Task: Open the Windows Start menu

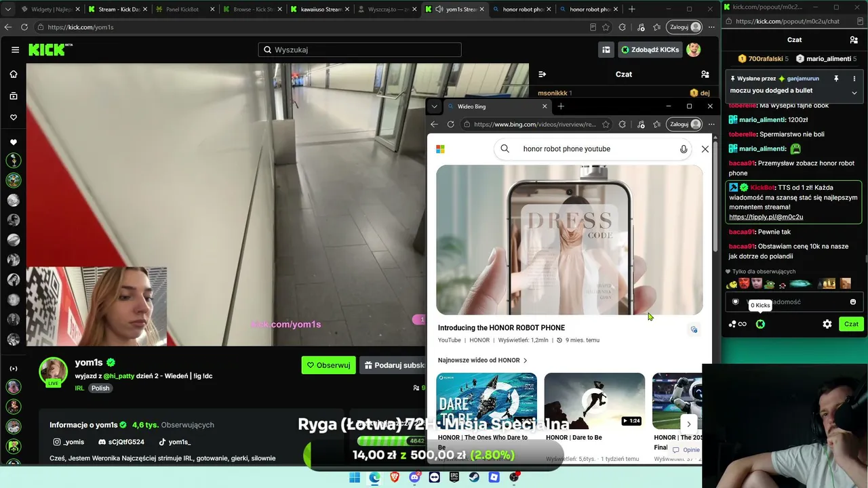Action: (355, 477)
